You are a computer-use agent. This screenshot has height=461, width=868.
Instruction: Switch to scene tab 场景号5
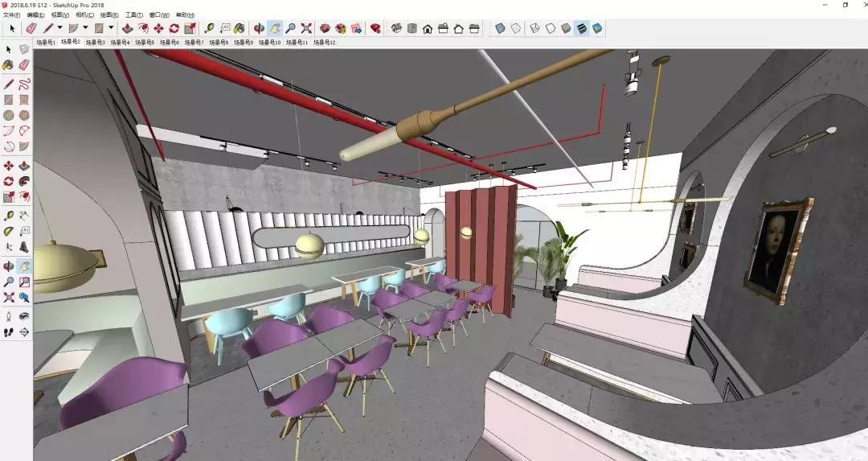pos(145,42)
